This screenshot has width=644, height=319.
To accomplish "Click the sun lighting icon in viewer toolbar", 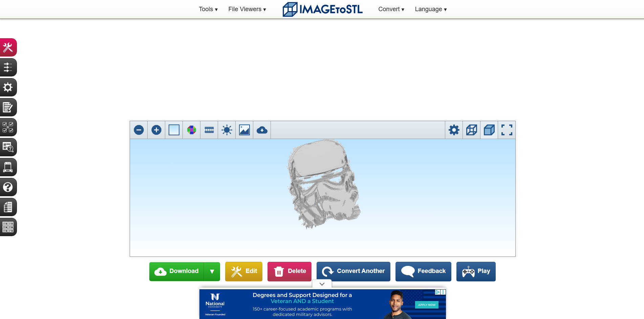I will click(x=227, y=130).
